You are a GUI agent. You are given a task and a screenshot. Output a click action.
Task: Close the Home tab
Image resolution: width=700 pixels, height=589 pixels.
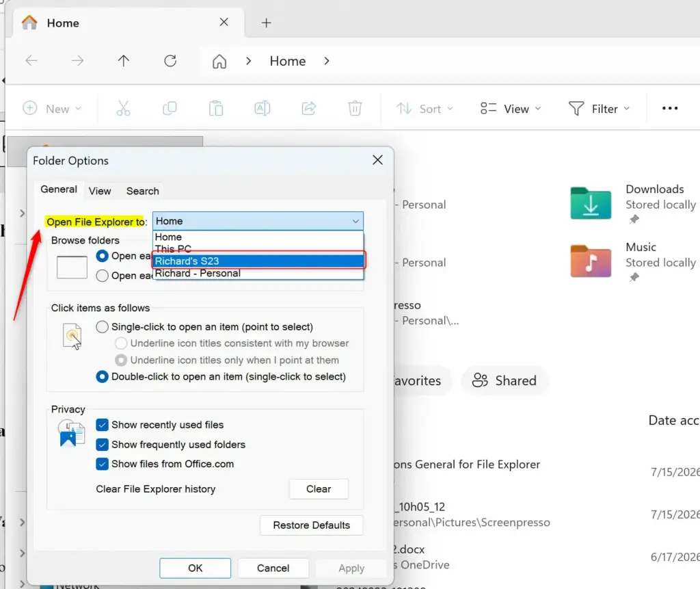(x=224, y=23)
